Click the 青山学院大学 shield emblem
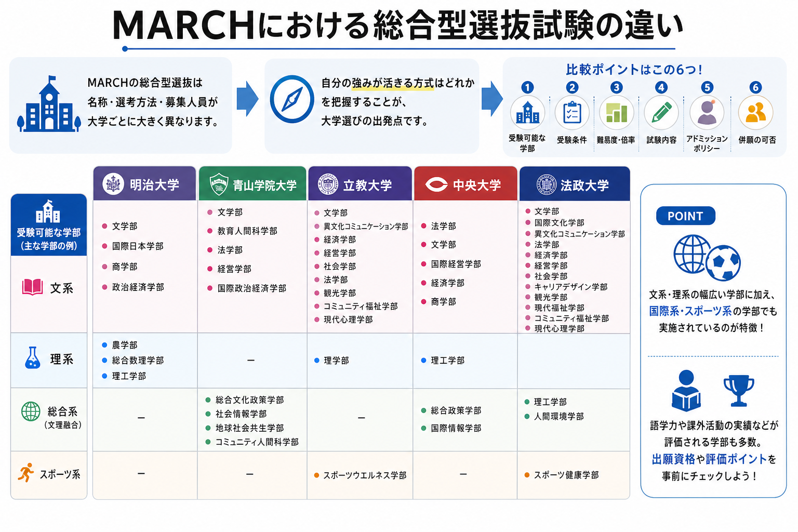 pos(219,184)
